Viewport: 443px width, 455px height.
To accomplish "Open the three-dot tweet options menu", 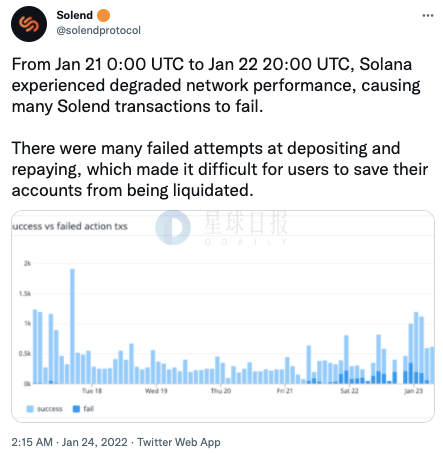I will click(x=428, y=16).
